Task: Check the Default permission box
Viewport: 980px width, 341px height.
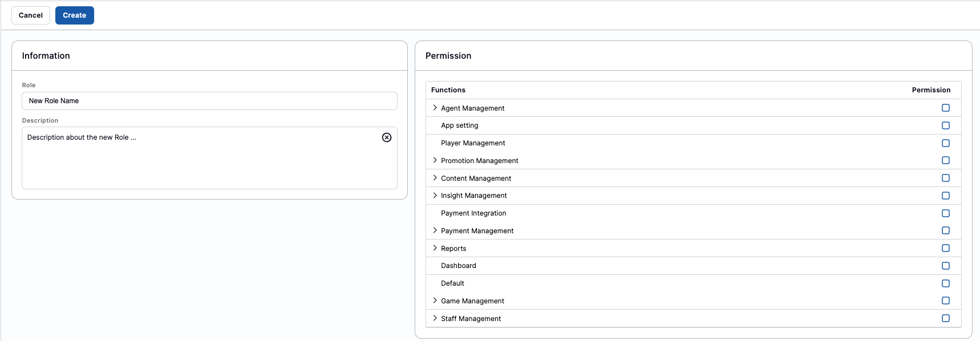Action: 946,283
